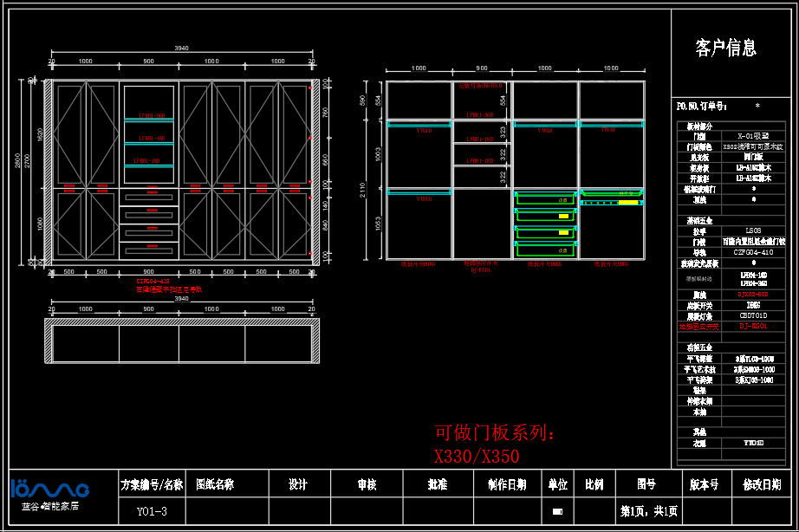Select the top-left cabinet door with X pattern
799x532 pixels.
pos(68,134)
